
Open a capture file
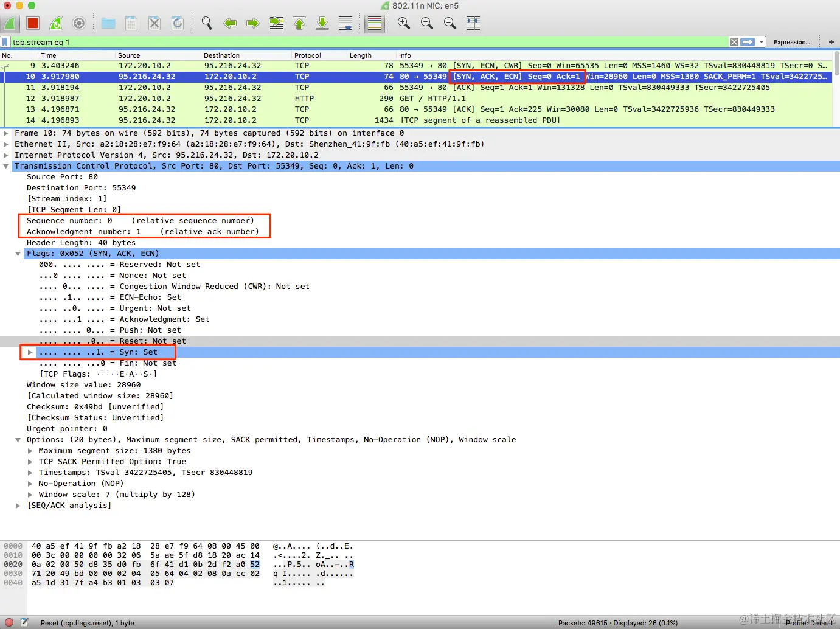click(x=108, y=23)
